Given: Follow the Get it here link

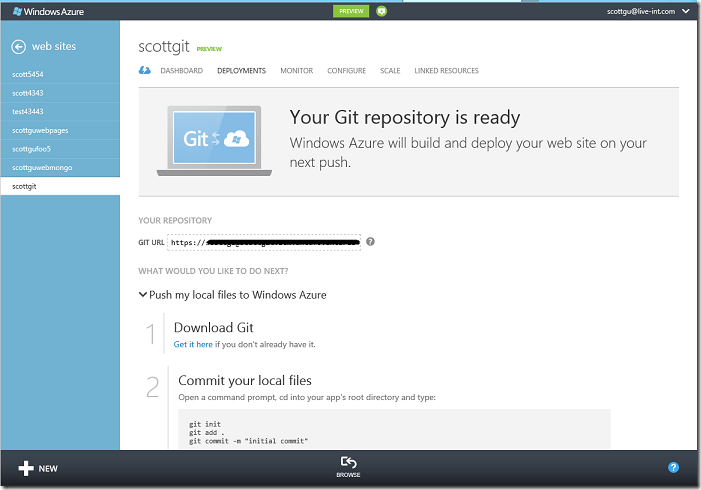Looking at the screenshot, I should (x=193, y=344).
